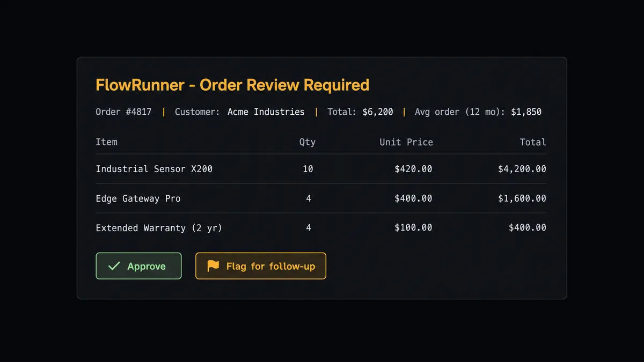Click the $100.00 unit price cell
Image resolution: width=644 pixels, height=362 pixels.
[x=413, y=228]
